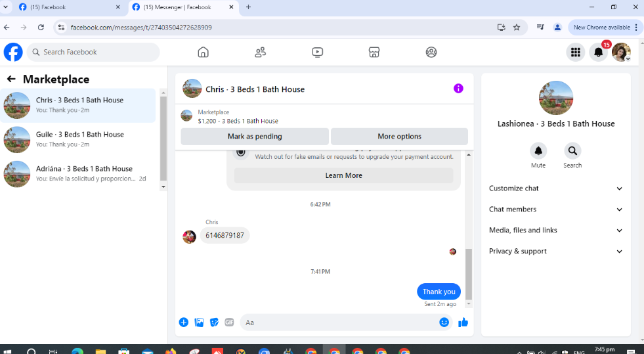Open the account profile picture menu
644x354 pixels.
click(621, 52)
